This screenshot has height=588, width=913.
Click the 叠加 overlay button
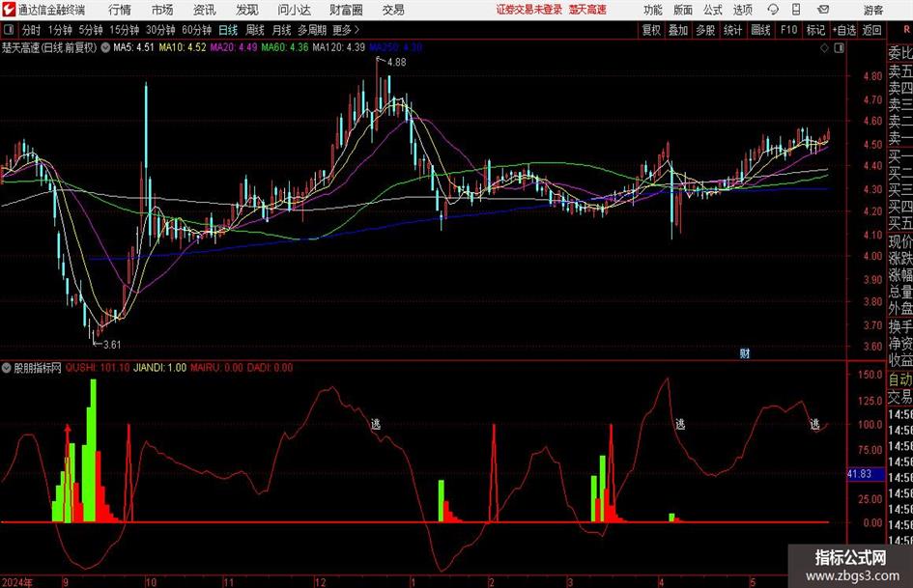click(x=678, y=30)
